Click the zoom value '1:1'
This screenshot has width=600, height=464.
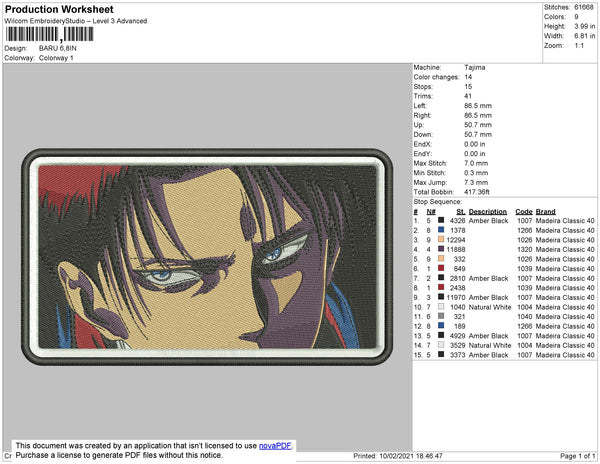(x=579, y=46)
